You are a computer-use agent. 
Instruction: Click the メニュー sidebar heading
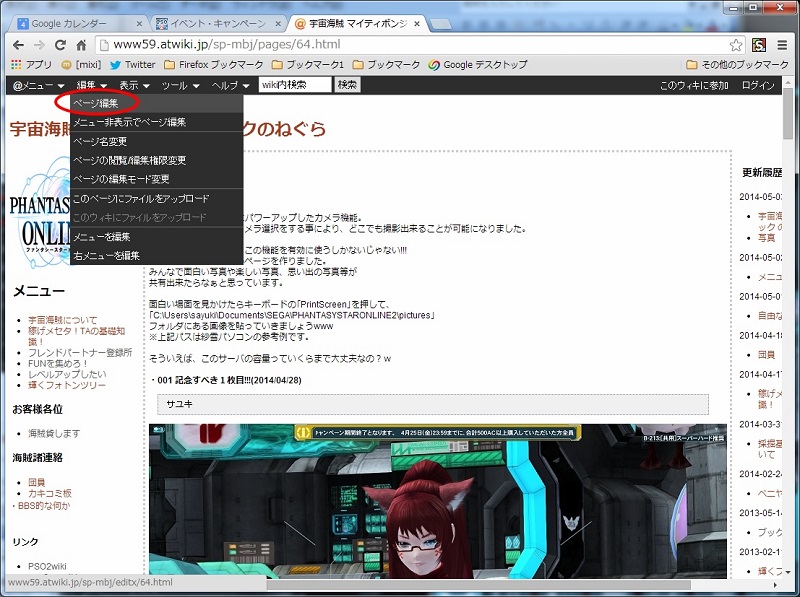[39, 291]
